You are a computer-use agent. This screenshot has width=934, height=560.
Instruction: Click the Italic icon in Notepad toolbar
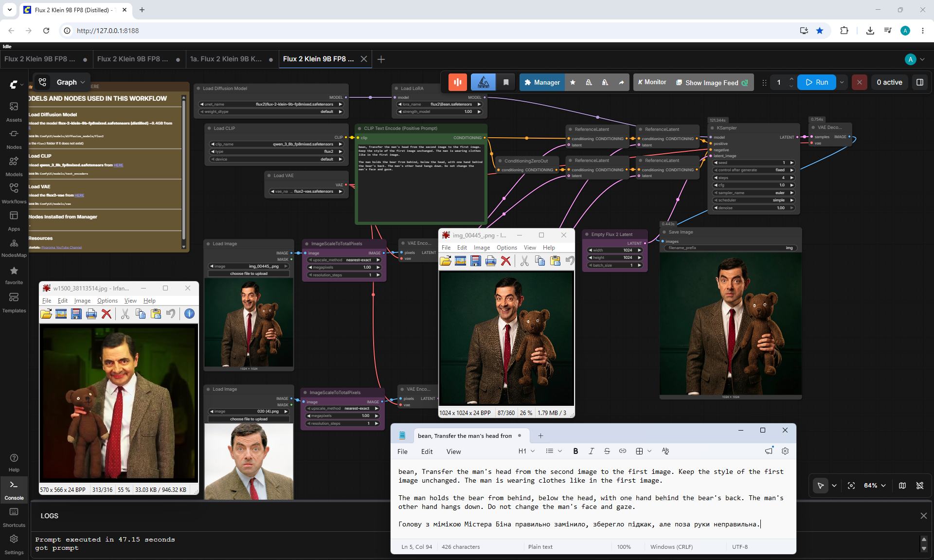591,451
